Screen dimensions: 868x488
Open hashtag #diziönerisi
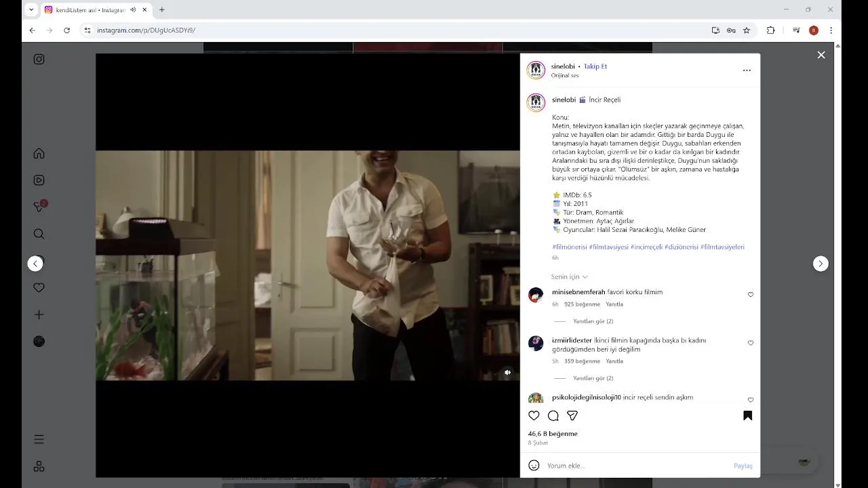[681, 247]
